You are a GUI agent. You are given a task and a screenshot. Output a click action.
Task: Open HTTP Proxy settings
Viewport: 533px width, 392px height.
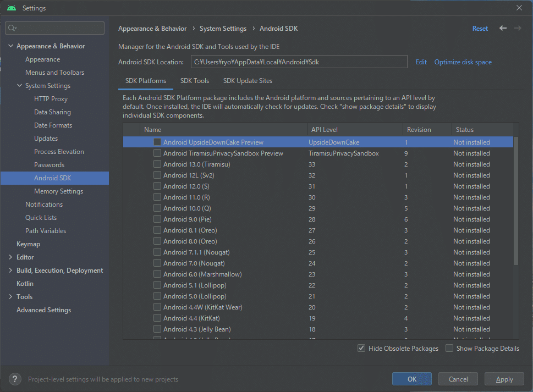[51, 99]
